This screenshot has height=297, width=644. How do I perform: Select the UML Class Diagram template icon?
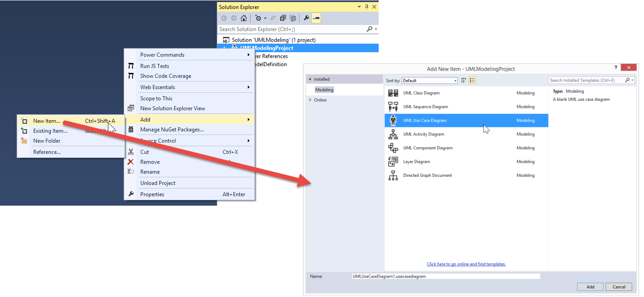(393, 93)
